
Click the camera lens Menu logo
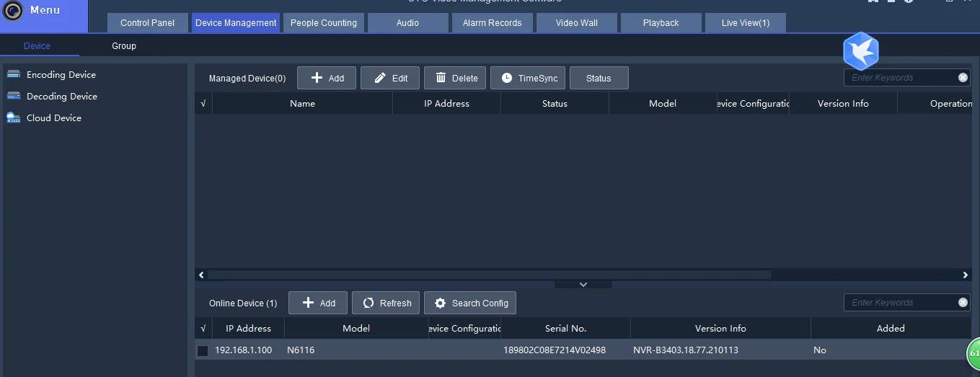14,11
